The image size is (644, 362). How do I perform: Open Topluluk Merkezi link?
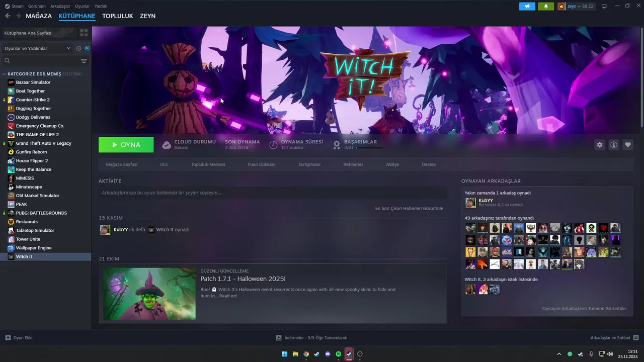[x=208, y=164]
